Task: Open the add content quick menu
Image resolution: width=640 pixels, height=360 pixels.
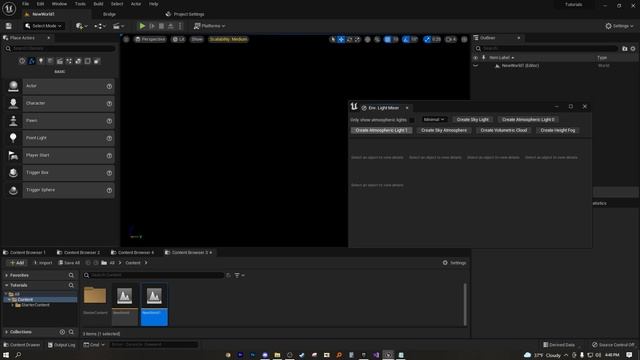Action: point(81,26)
